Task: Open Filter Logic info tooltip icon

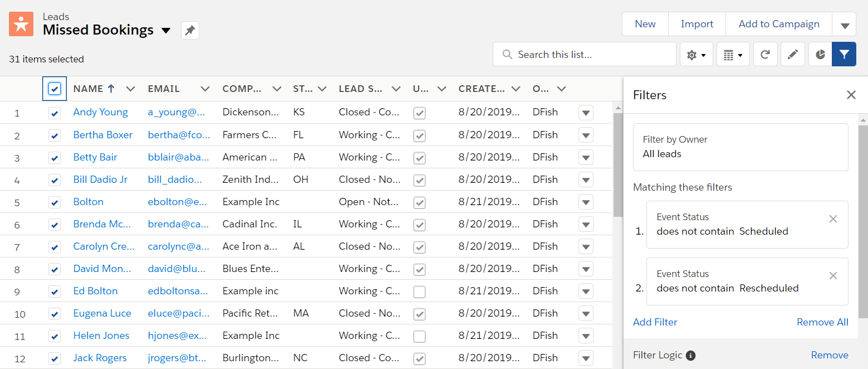Action: (x=690, y=355)
